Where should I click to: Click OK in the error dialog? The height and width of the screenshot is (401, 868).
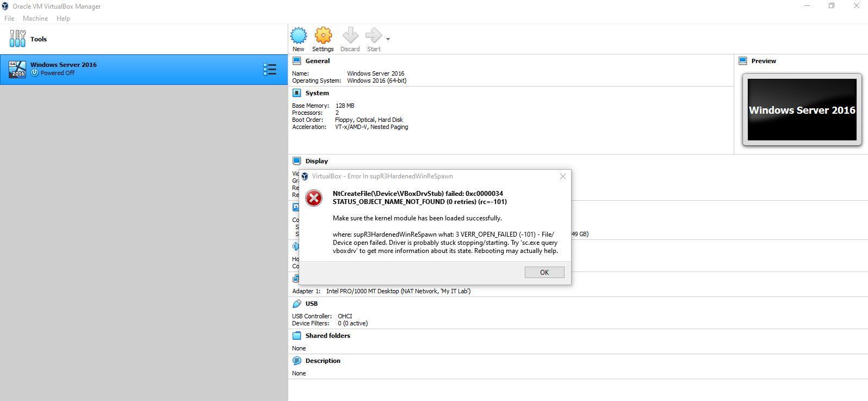pos(544,273)
